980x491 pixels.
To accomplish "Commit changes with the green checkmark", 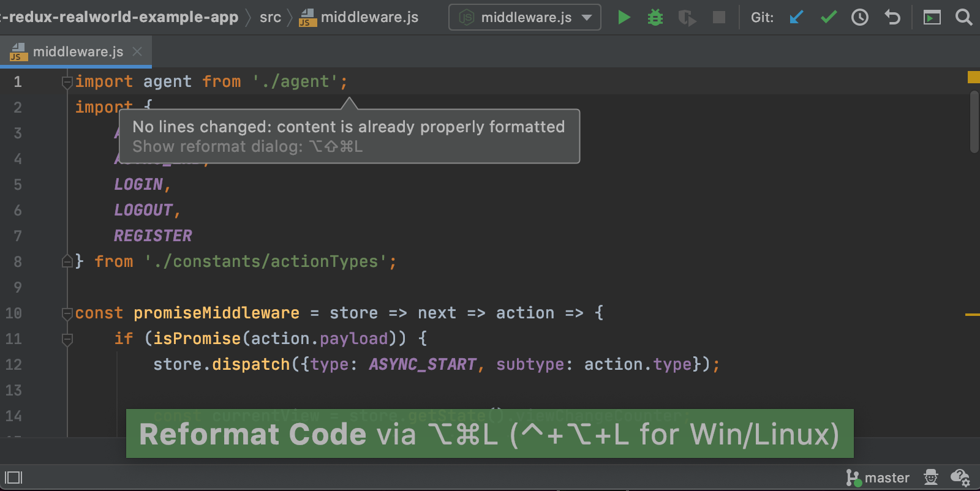I will 829,17.
